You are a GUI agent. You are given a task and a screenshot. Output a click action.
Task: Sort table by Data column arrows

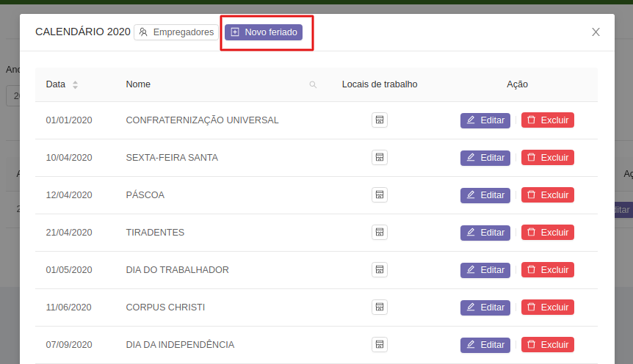click(x=75, y=84)
